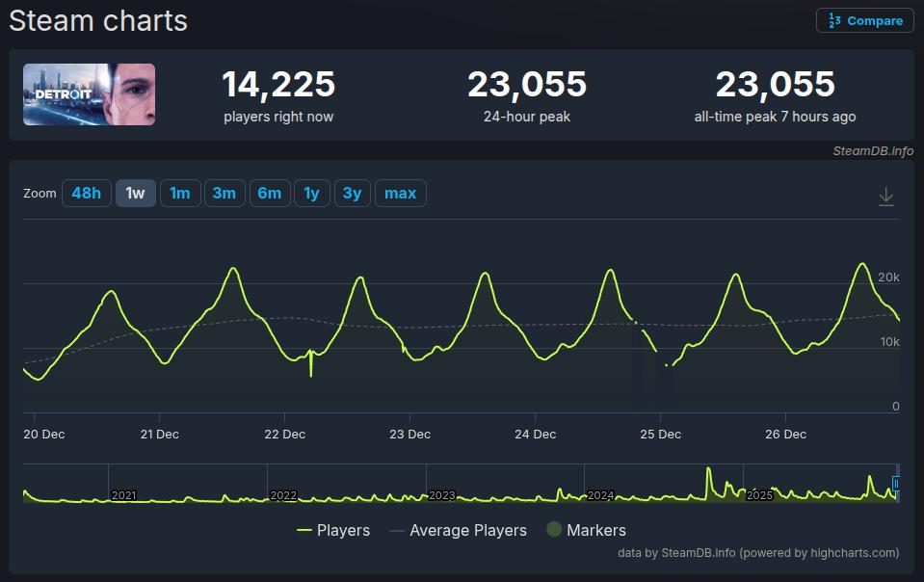Click the Detroit game thumbnail image
Screen dimensions: 924x582
89,94
